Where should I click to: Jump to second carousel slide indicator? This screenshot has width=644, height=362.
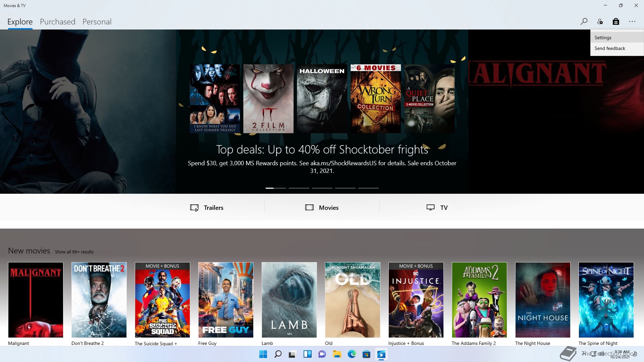[x=299, y=188]
